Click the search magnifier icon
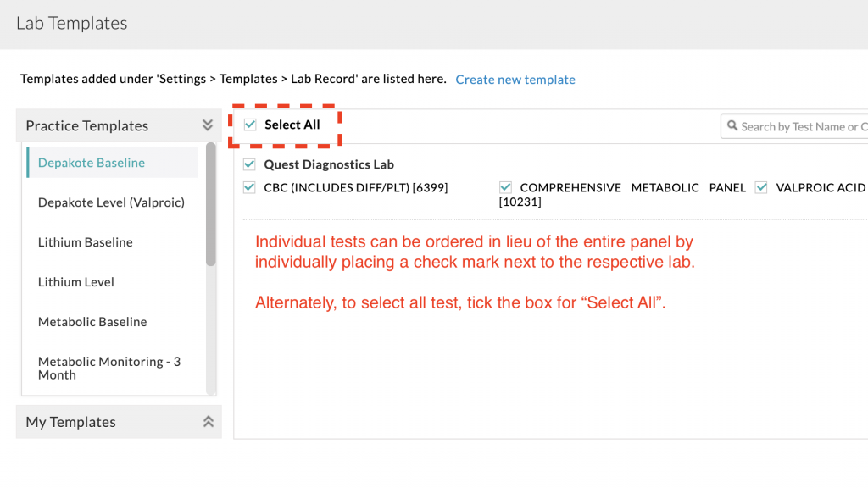 point(731,126)
